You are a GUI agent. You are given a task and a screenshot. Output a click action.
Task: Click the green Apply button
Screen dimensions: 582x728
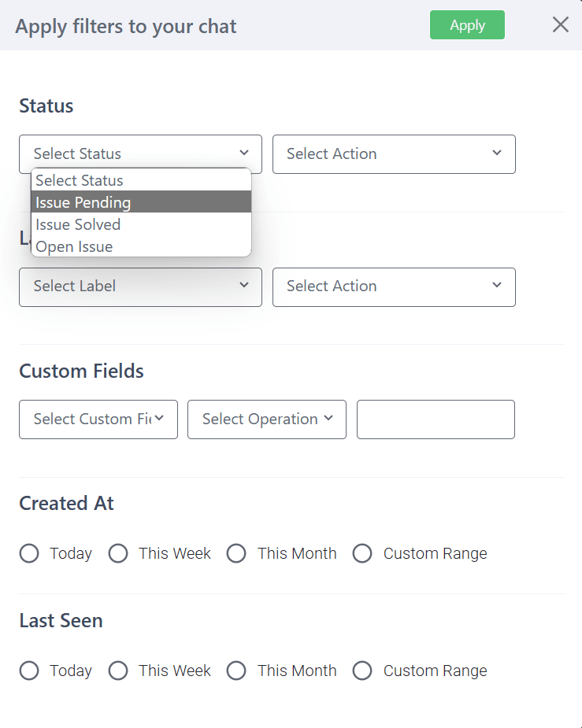[467, 25]
